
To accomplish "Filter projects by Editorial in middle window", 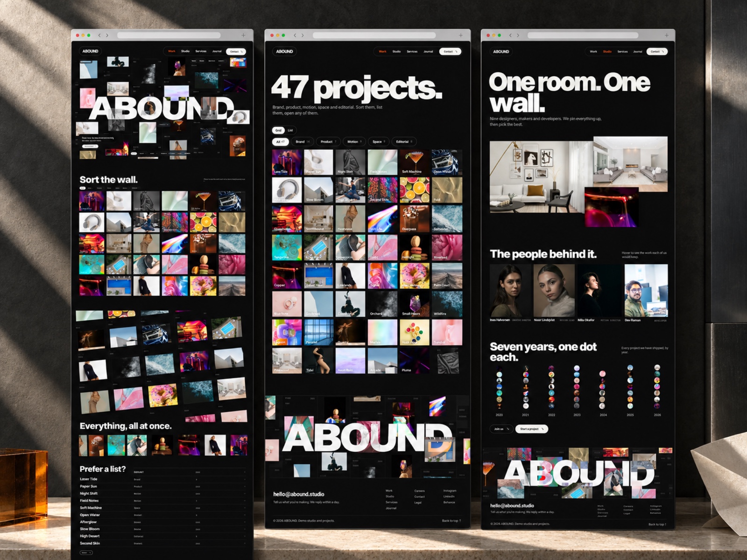I will click(x=404, y=141).
